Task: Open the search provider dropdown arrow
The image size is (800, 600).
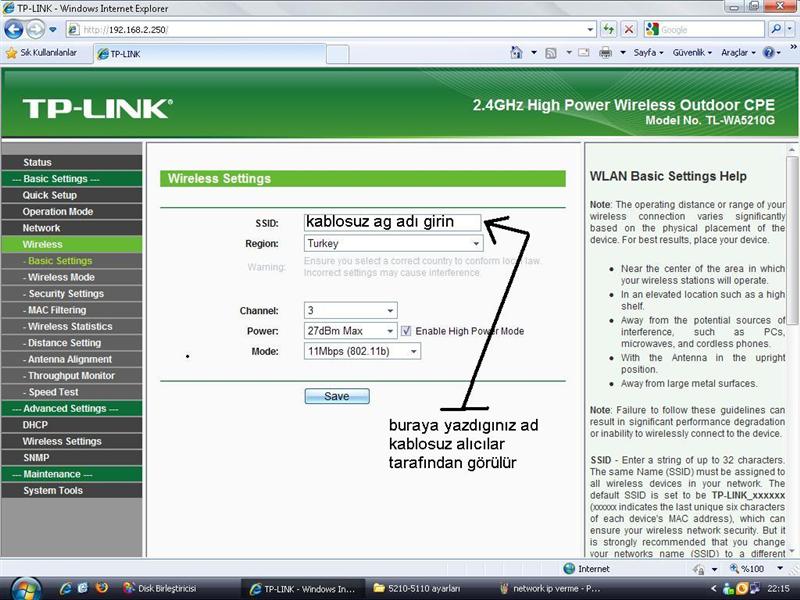Action: point(791,29)
